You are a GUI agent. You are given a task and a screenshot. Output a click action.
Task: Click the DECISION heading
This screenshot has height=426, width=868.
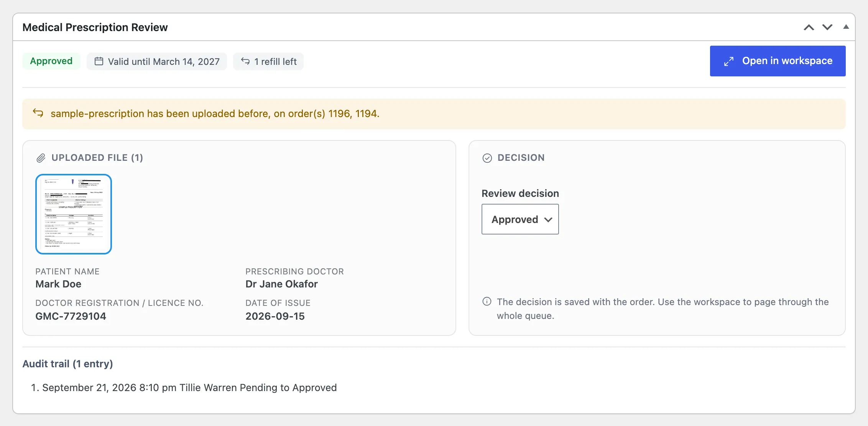point(521,158)
